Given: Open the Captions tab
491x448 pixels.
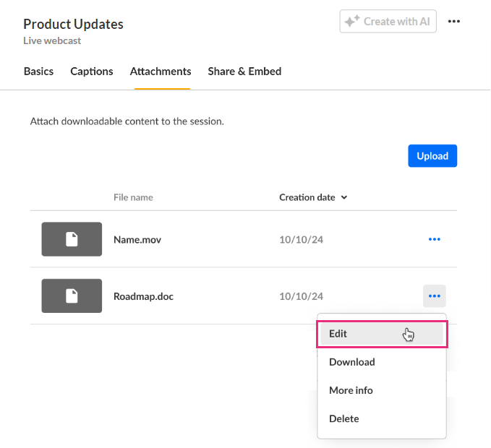Looking at the screenshot, I should click(92, 72).
